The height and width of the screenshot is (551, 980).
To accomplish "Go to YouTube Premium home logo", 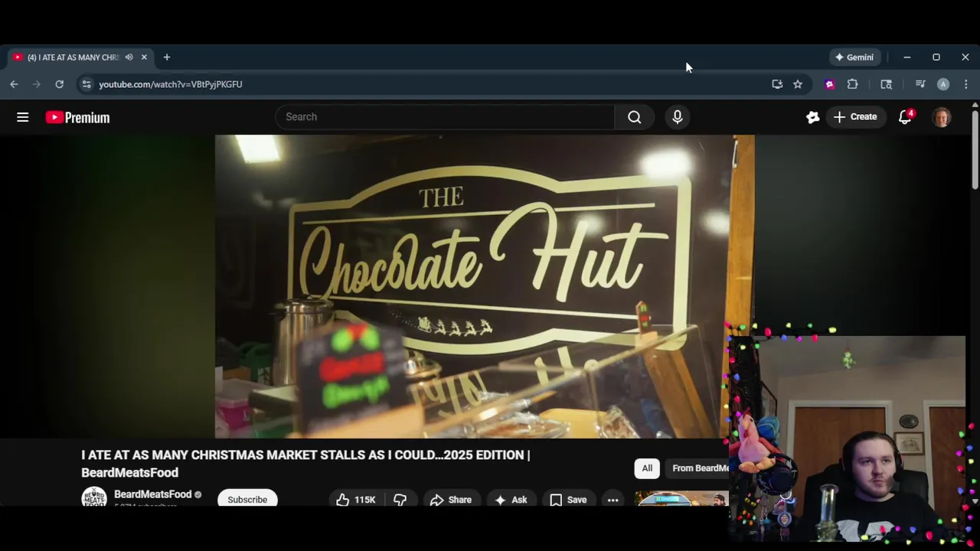I will click(x=77, y=117).
